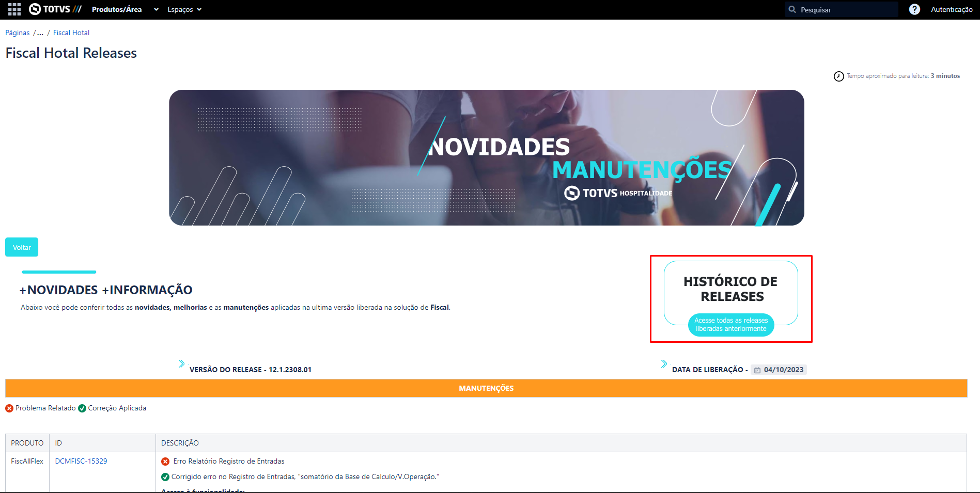The height and width of the screenshot is (493, 980).
Task: Click the Pesquisar search field
Action: click(841, 10)
